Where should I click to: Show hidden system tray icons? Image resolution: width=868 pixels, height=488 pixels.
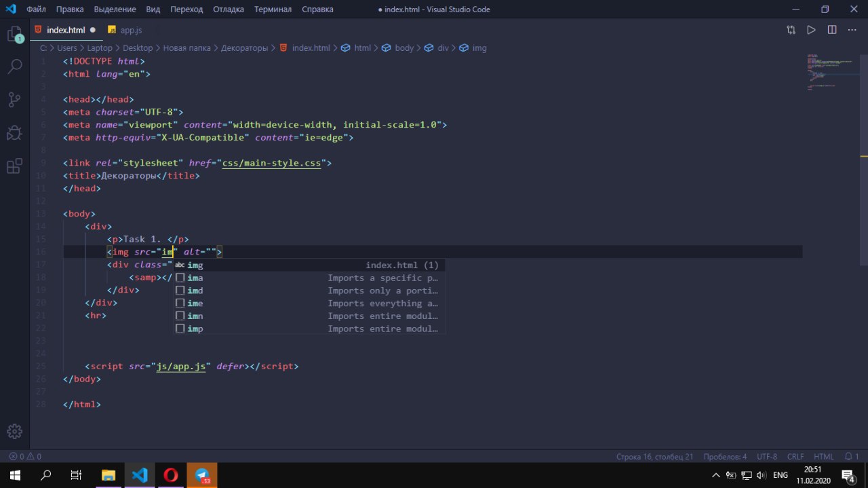click(x=716, y=475)
